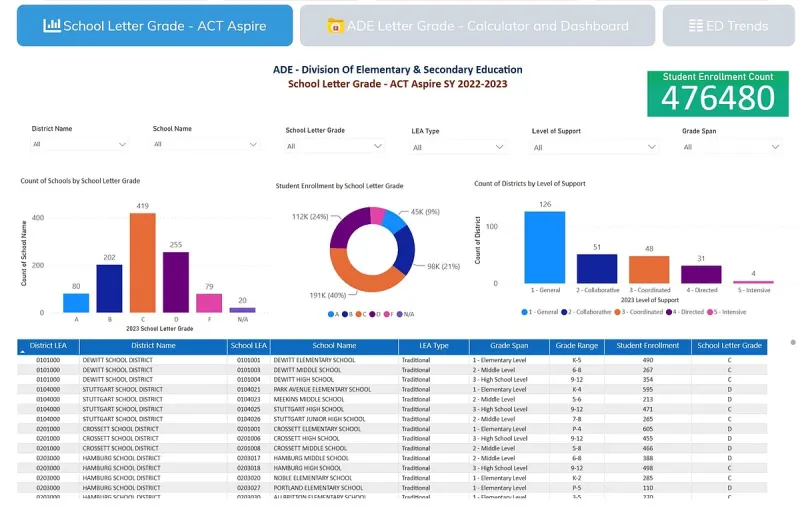Sort table by School Name header
Image resolution: width=800 pixels, height=513 pixels.
point(334,346)
